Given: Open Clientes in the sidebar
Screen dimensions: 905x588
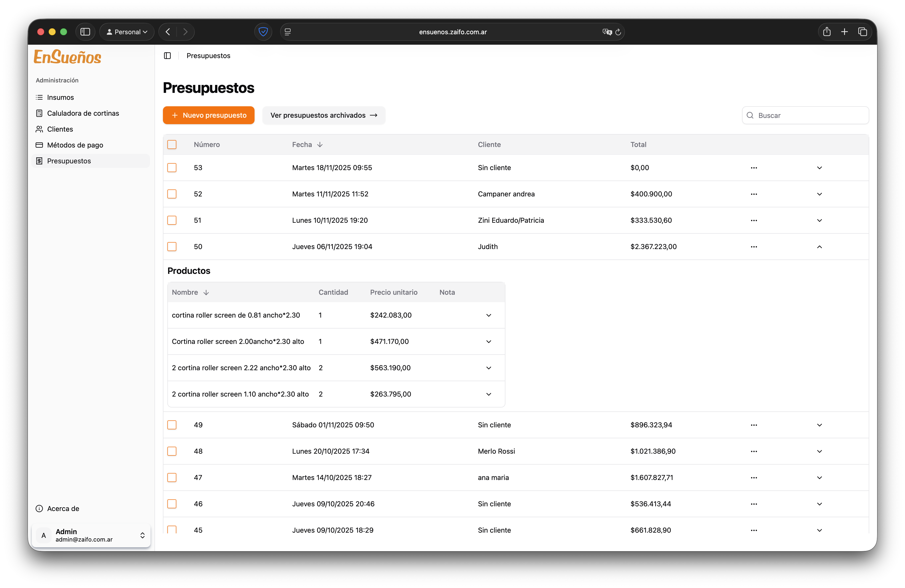Looking at the screenshot, I should click(x=60, y=129).
